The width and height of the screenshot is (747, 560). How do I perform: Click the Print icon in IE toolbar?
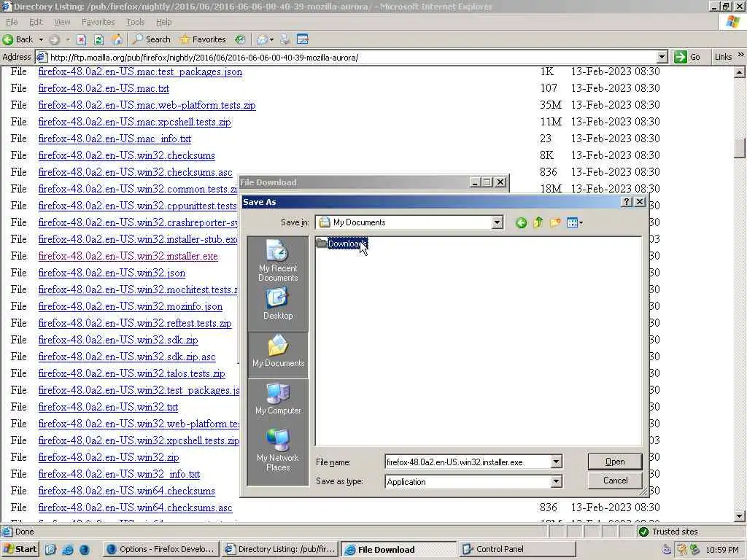285,39
